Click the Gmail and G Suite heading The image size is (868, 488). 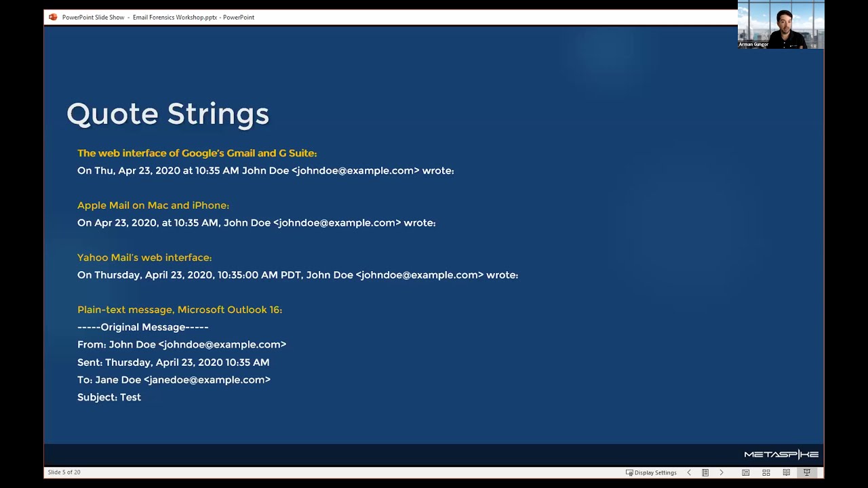[x=197, y=153]
